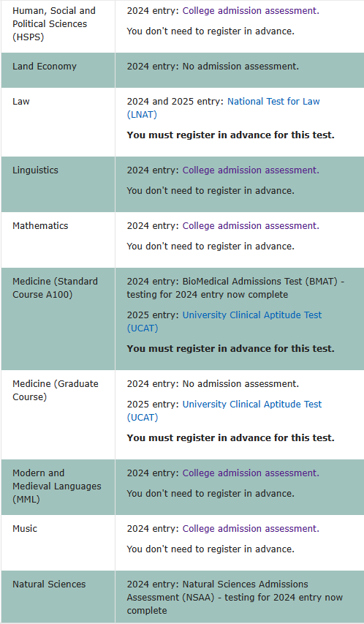Image resolution: width=364 pixels, height=624 pixels.
Task: Open Mathematics College admission assessment link
Action: 251,226
